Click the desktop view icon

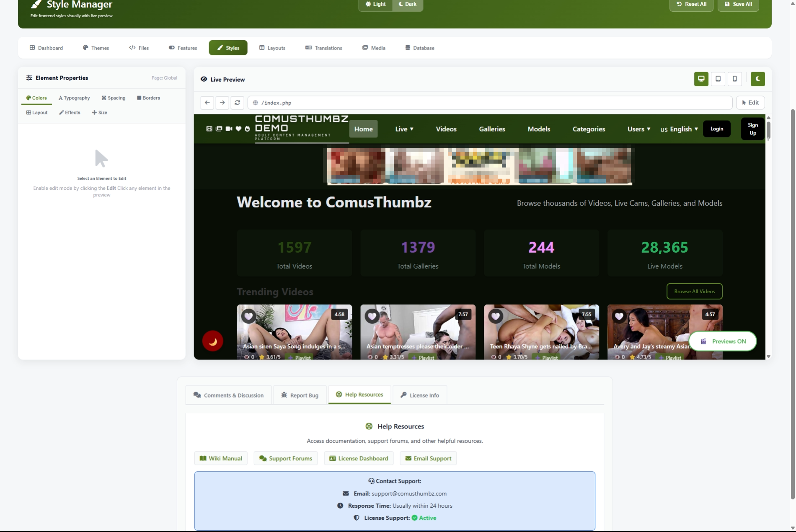(701, 79)
